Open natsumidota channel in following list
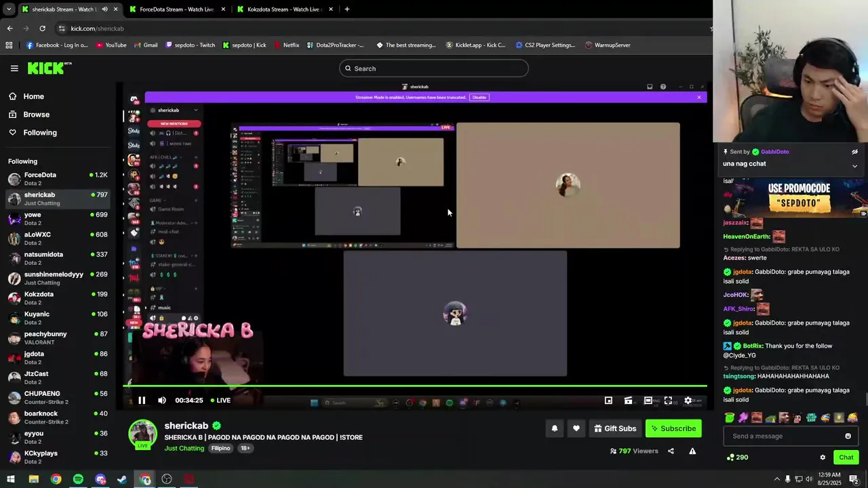Viewport: 868px width, 488px height. (58, 258)
